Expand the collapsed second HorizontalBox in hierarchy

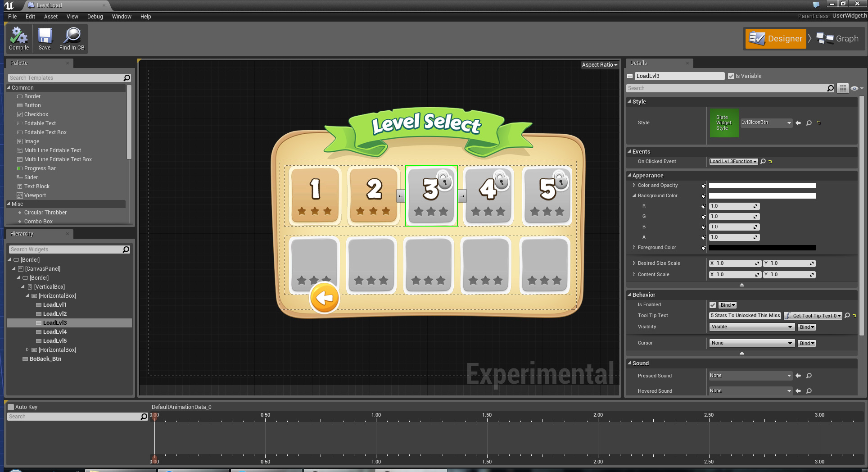pyautogui.click(x=27, y=350)
